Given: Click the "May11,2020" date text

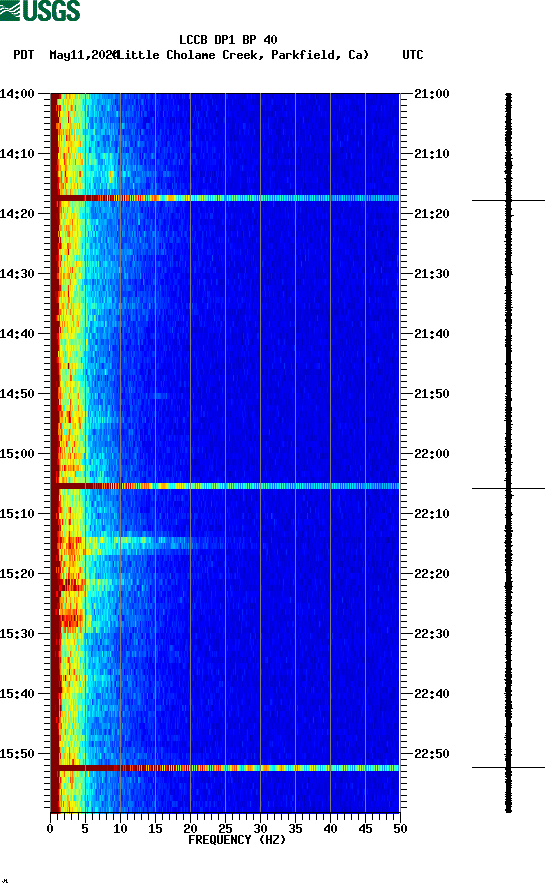Looking at the screenshot, I should pos(83,55).
